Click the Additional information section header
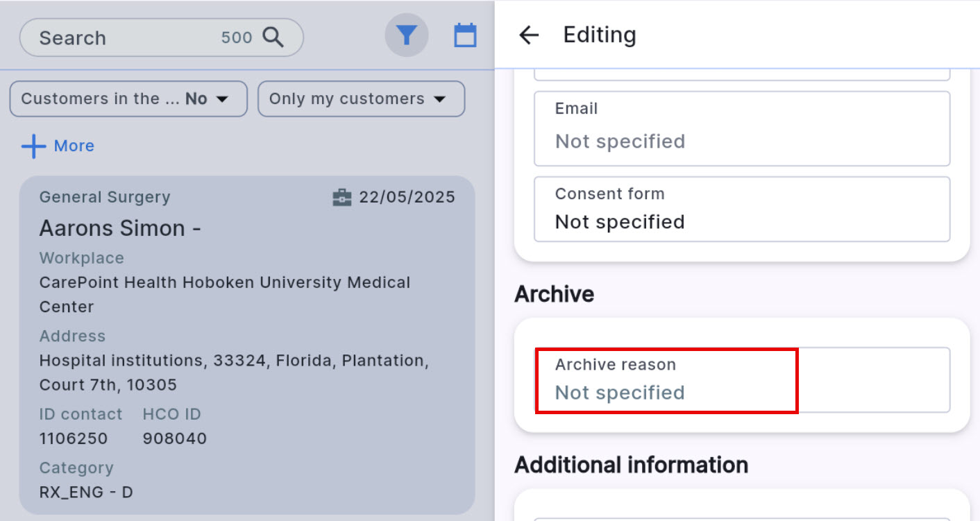Screen dimensions: 980x521 pyautogui.click(x=631, y=465)
